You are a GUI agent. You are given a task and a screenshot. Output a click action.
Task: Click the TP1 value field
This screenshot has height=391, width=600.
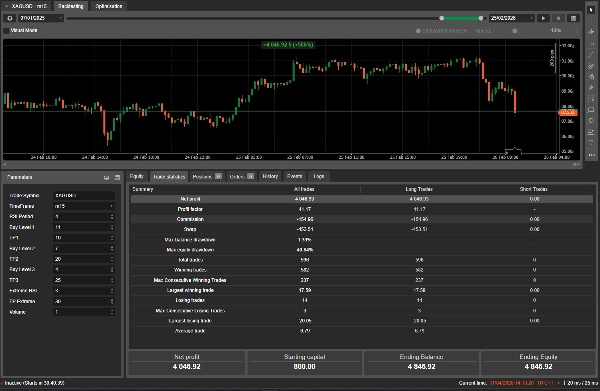tap(84, 238)
